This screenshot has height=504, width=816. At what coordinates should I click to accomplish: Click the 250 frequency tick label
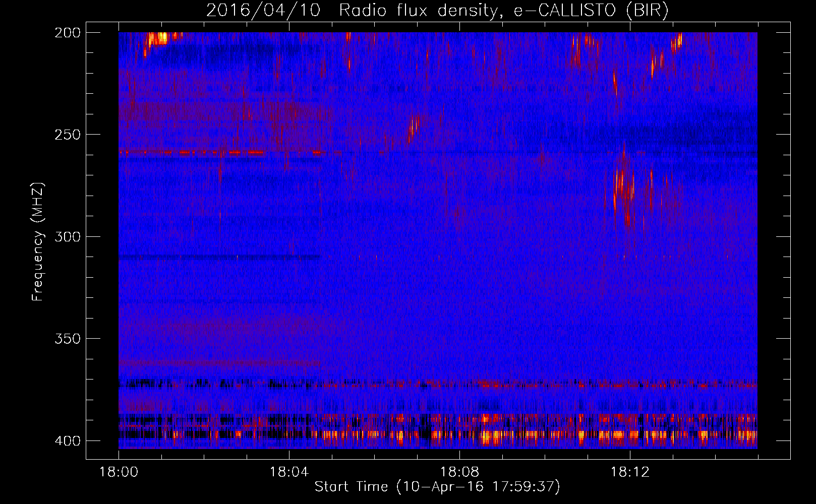(x=67, y=135)
